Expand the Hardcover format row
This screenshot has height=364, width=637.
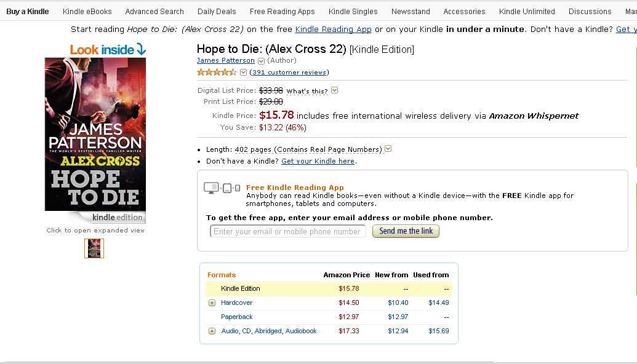coord(212,303)
